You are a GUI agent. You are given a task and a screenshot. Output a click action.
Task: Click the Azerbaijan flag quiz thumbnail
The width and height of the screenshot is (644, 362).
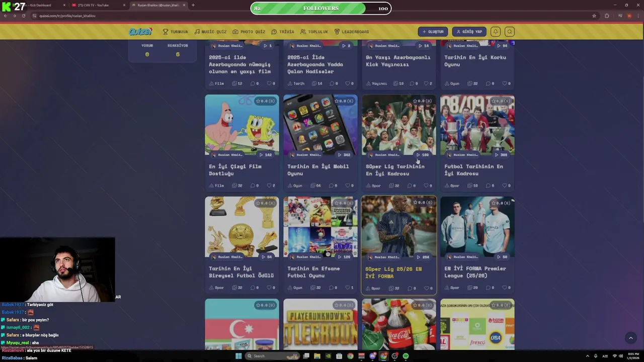coord(242,324)
